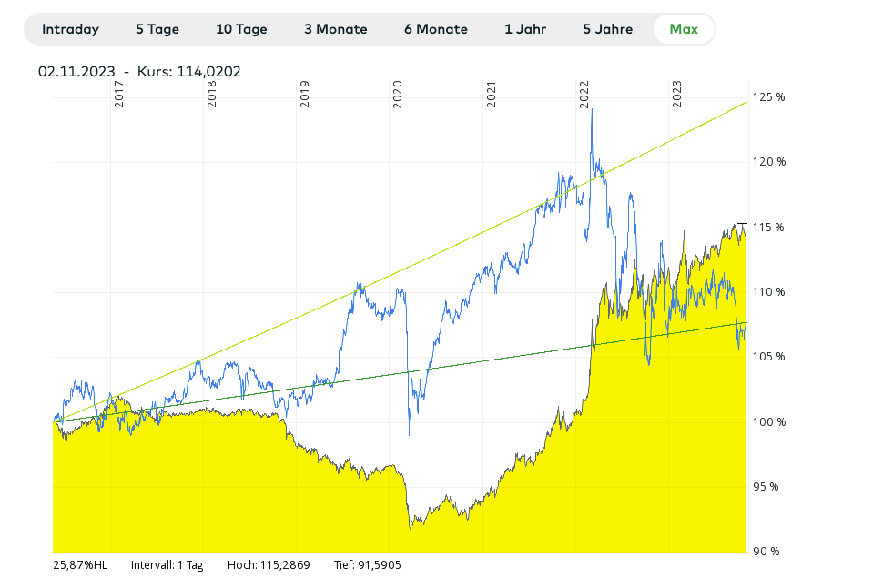
Task: Select the 5 Jahre time range
Action: coord(609,29)
